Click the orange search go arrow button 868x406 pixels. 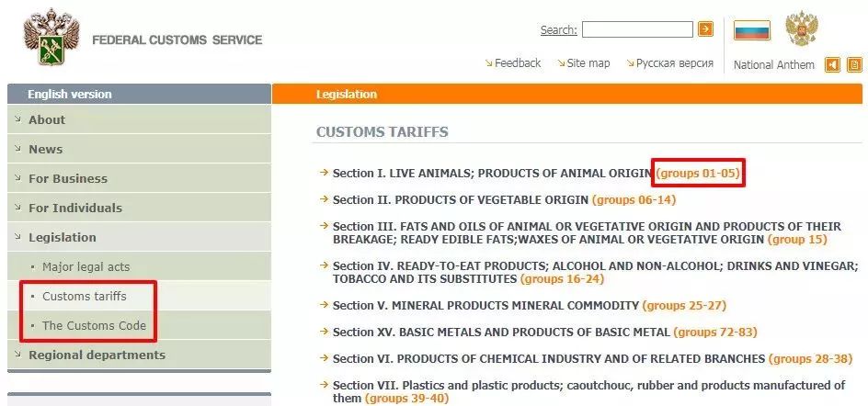point(705,29)
